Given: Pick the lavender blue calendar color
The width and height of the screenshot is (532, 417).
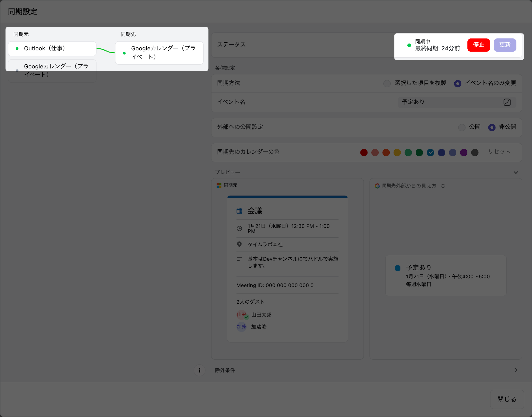Looking at the screenshot, I should pyautogui.click(x=452, y=153).
